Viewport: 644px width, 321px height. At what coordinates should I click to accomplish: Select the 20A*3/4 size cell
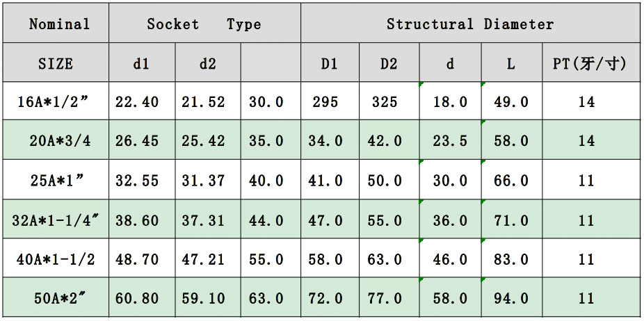60,141
